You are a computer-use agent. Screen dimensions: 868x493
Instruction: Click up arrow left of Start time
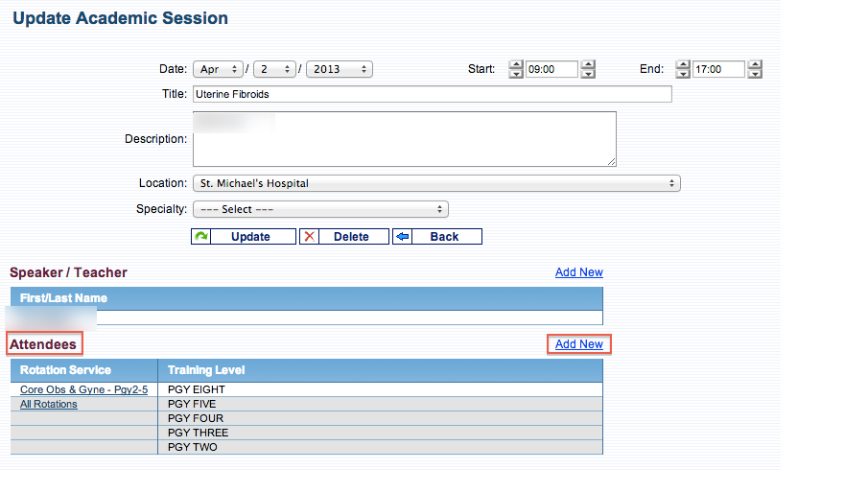point(516,65)
